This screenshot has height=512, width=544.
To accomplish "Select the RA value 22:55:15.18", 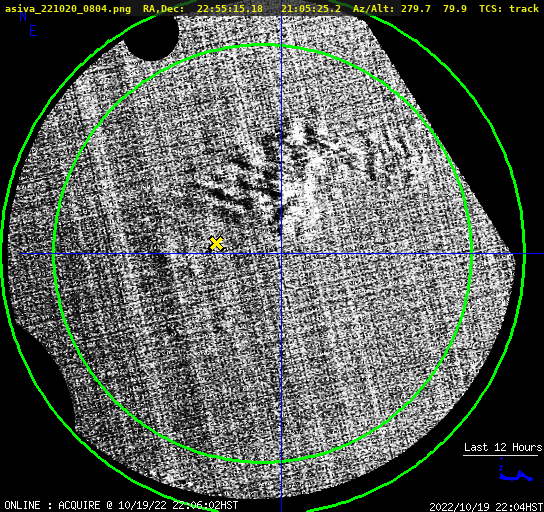I will coord(230,8).
